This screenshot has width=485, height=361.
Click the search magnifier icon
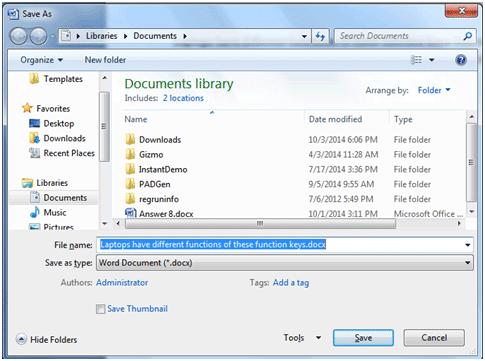tap(468, 36)
